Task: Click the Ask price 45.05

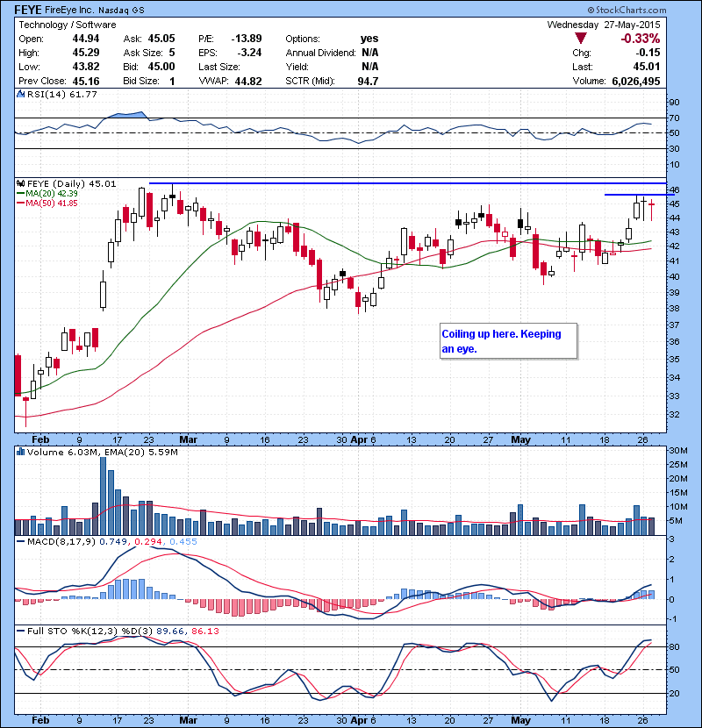Action: pyautogui.click(x=161, y=39)
